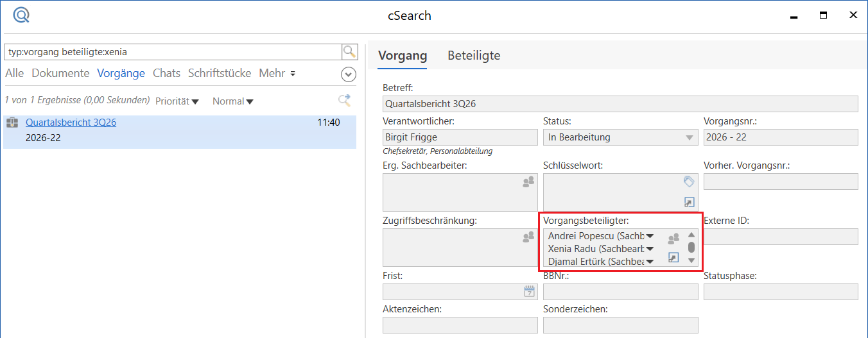Image resolution: width=868 pixels, height=338 pixels.
Task: Select the Dokumente filter
Action: [x=60, y=73]
